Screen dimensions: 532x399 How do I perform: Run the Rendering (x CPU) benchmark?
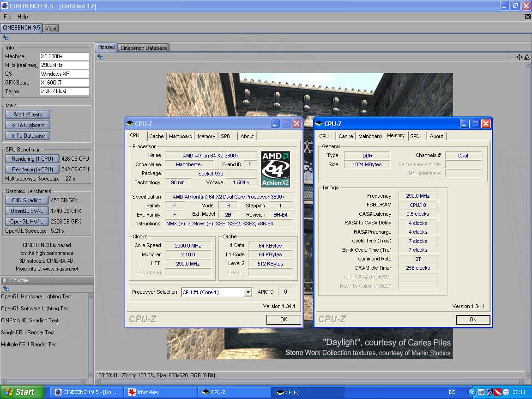(x=32, y=169)
